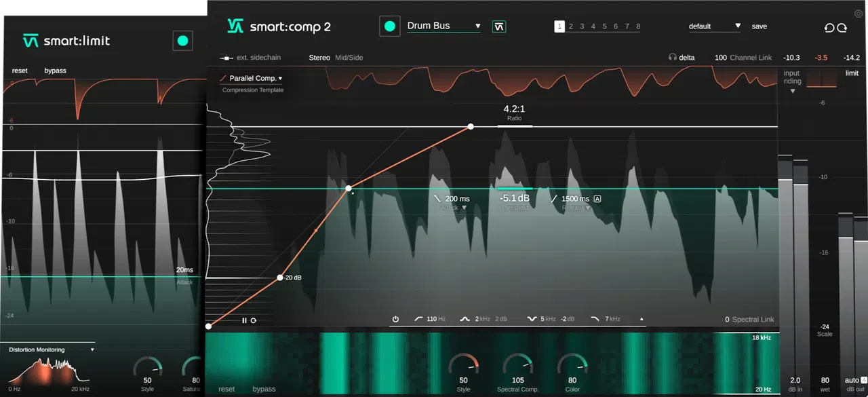Switch to Mid/Side mode

pos(349,58)
